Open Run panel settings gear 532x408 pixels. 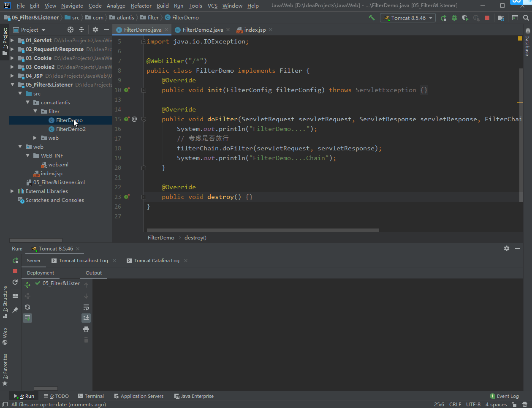click(x=507, y=248)
